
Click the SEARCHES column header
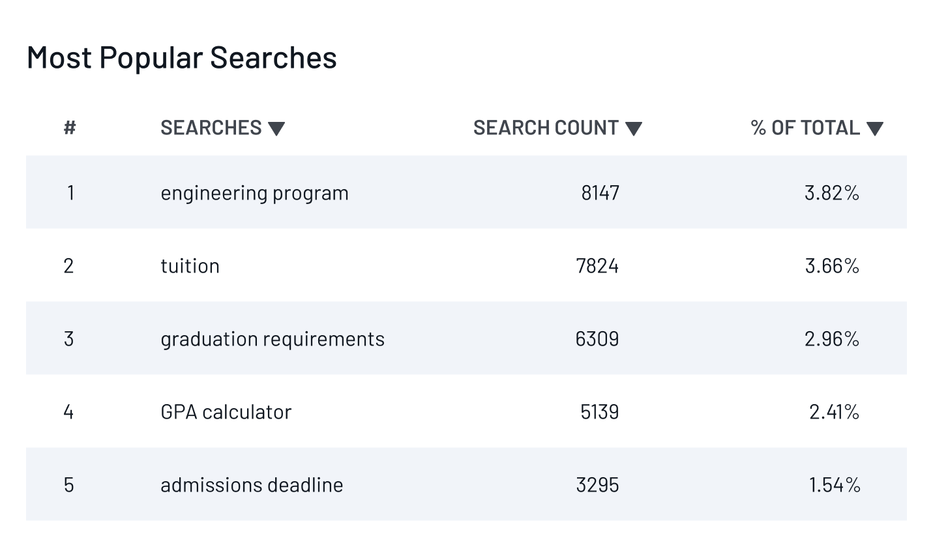pos(211,128)
